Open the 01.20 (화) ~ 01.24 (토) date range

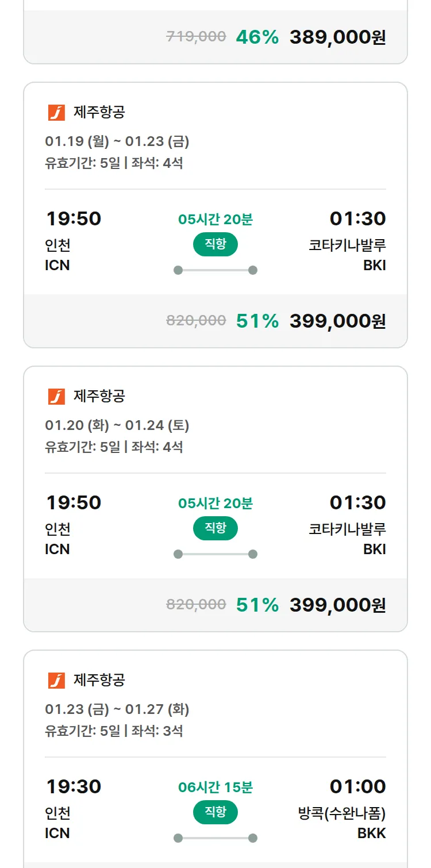coord(117,425)
